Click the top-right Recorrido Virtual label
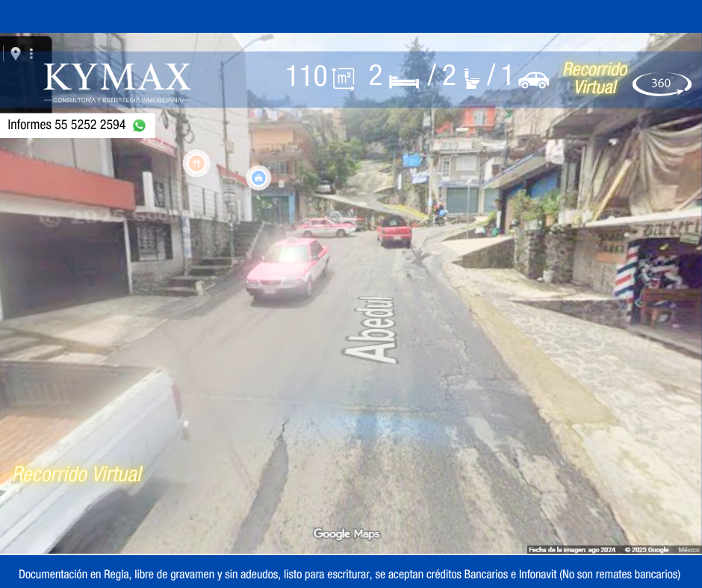The height and width of the screenshot is (588, 702). click(595, 78)
